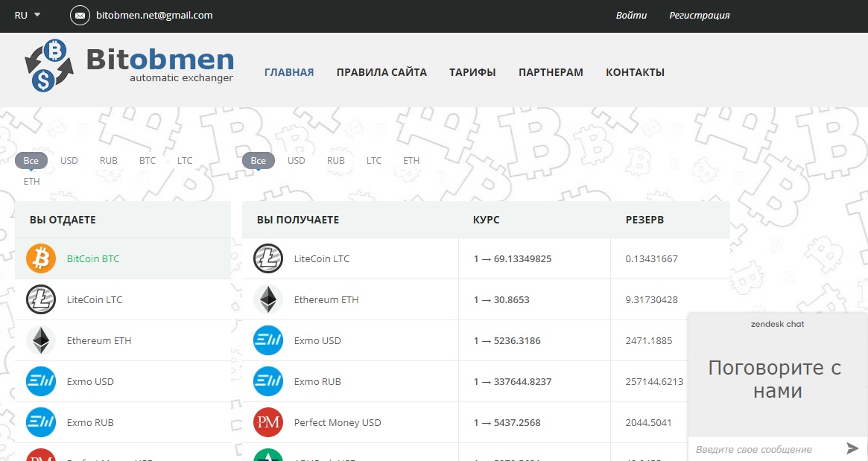
Task: Click the Регистрация link
Action: coord(699,15)
